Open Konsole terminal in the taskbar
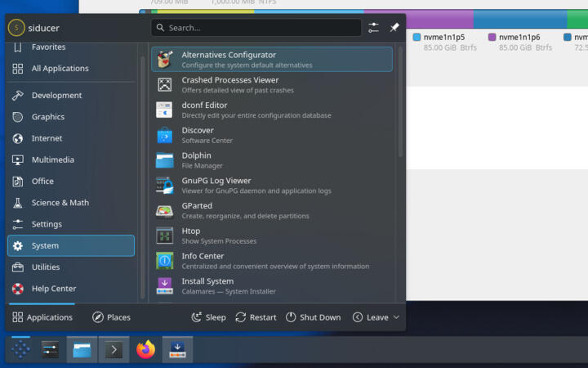 coord(114,350)
